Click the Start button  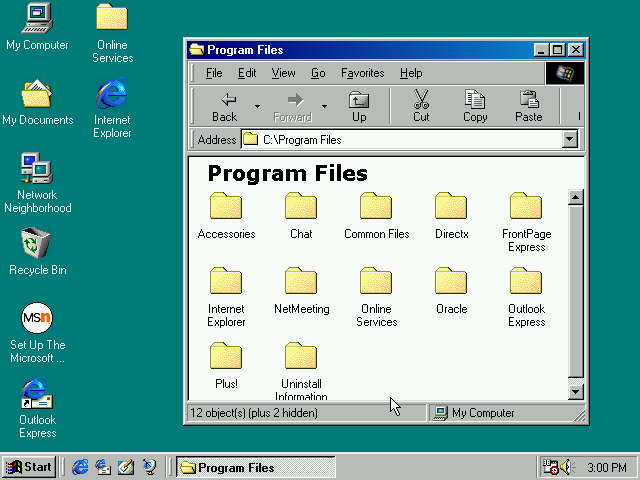point(29,467)
